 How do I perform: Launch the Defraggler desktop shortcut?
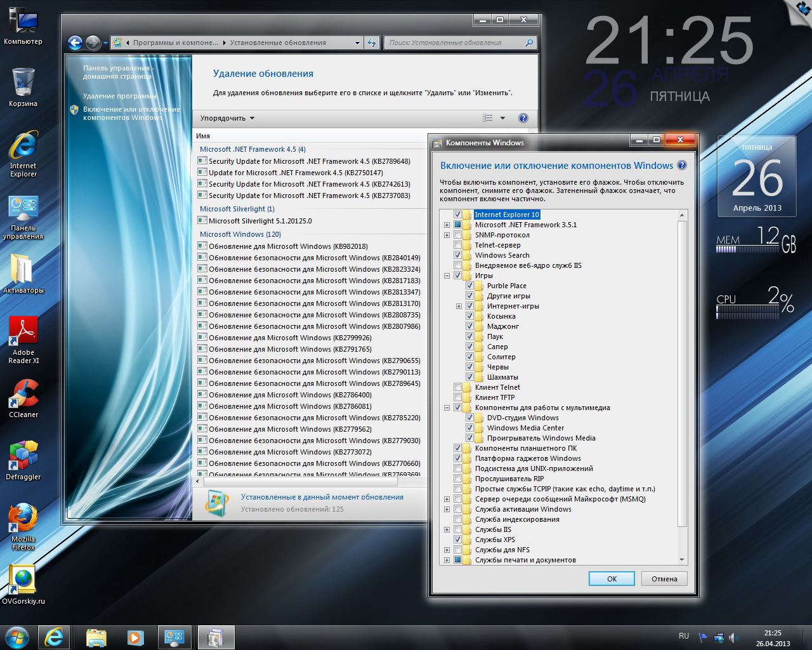[x=23, y=460]
